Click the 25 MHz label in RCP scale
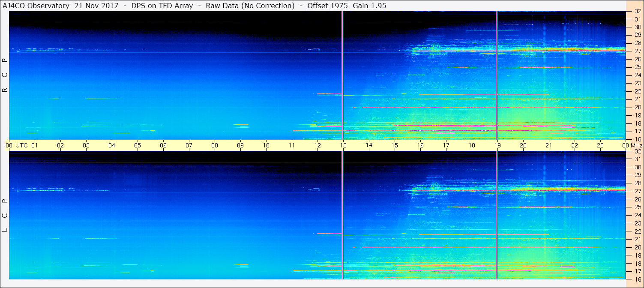 pyautogui.click(x=638, y=67)
